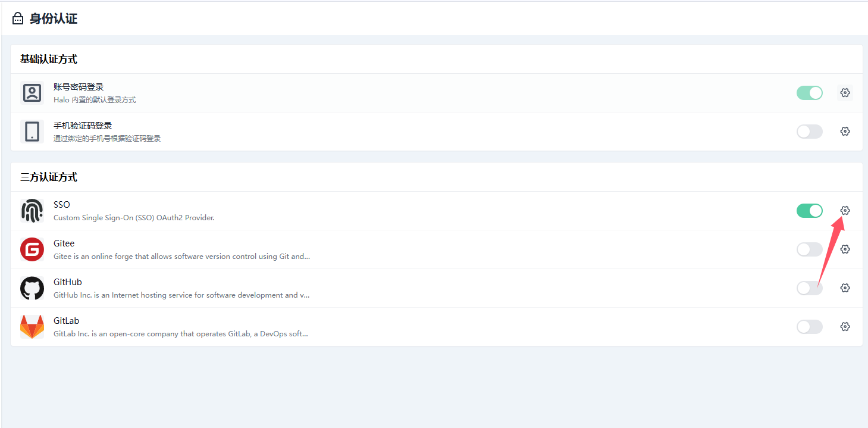Image resolution: width=868 pixels, height=428 pixels.
Task: Select the 手机验证码登录 row title
Action: 83,126
